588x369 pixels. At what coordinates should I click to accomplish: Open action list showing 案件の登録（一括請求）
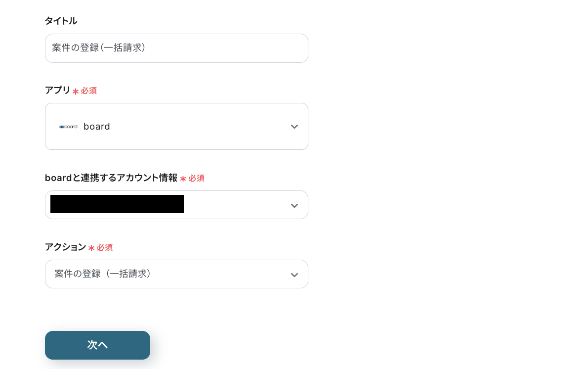(176, 274)
